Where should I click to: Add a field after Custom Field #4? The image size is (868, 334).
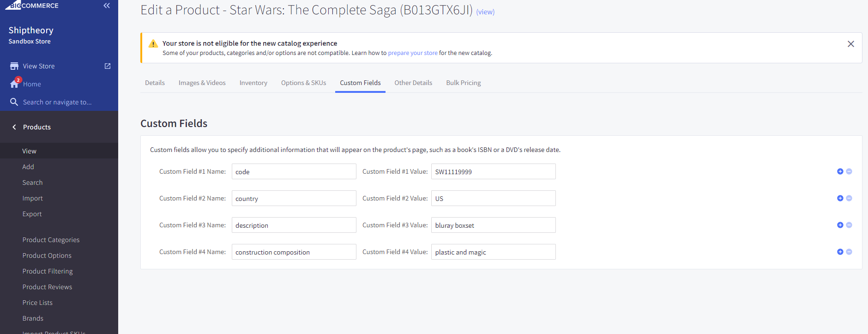[840, 252]
